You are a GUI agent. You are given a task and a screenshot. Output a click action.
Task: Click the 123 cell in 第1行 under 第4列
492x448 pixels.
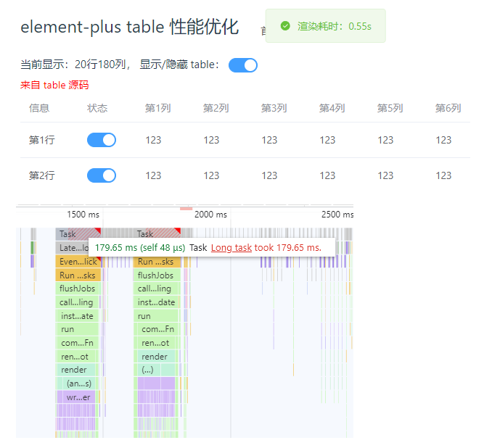click(x=327, y=140)
